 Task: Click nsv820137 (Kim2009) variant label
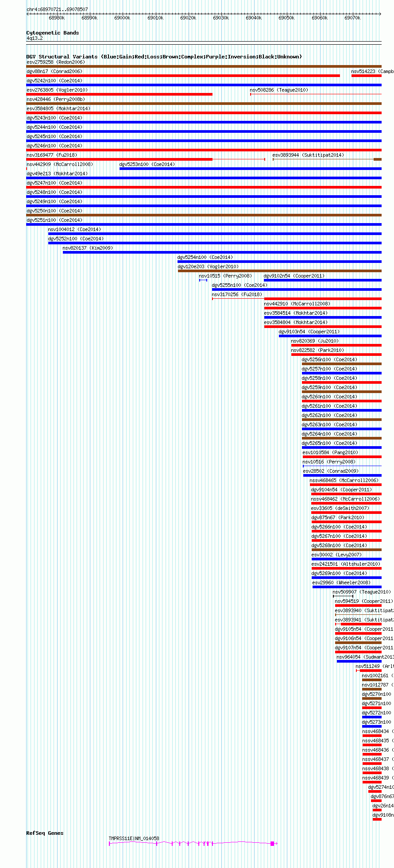pyautogui.click(x=88, y=248)
